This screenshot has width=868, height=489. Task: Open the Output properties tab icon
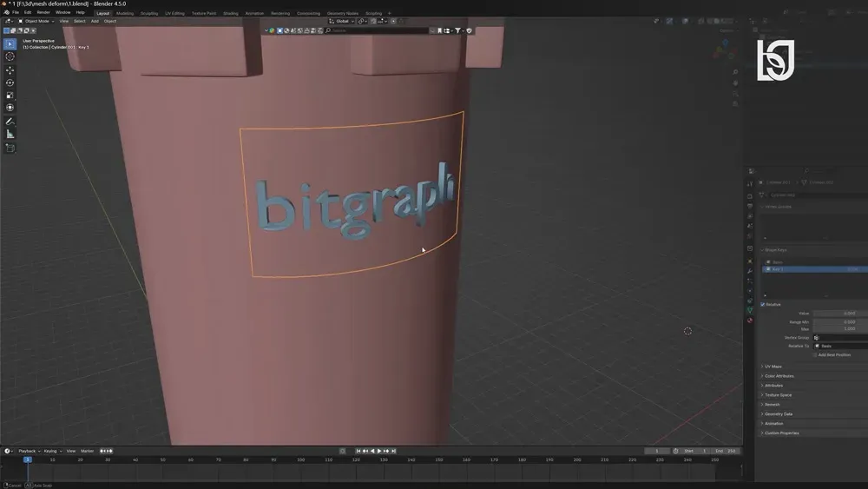750,206
